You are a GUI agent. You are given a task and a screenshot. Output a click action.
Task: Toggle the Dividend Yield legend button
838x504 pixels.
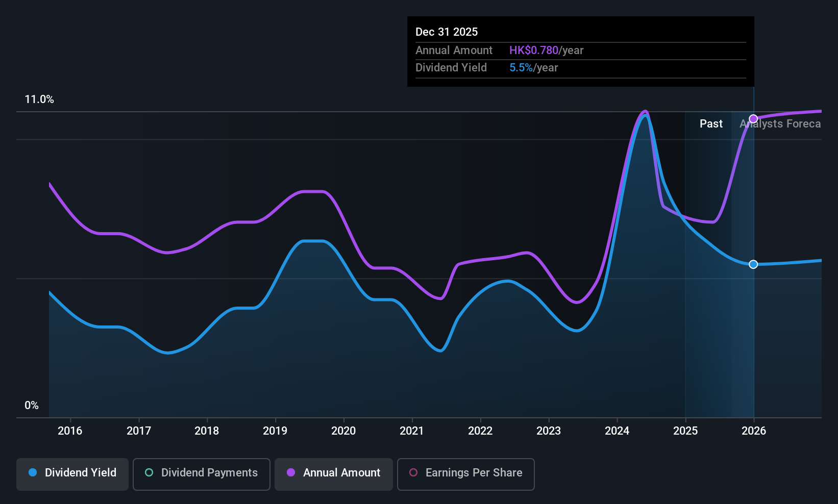[x=72, y=474]
